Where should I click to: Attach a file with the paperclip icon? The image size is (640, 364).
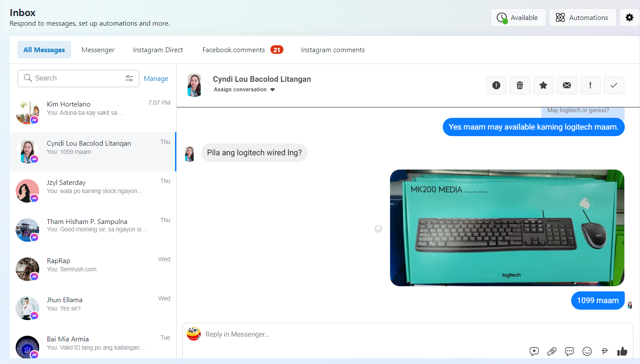[x=552, y=351]
